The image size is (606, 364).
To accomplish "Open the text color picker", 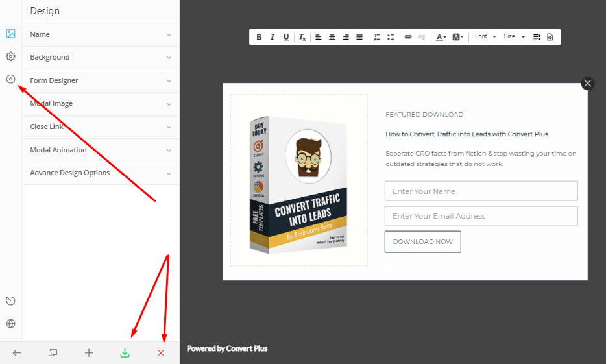I will point(441,37).
